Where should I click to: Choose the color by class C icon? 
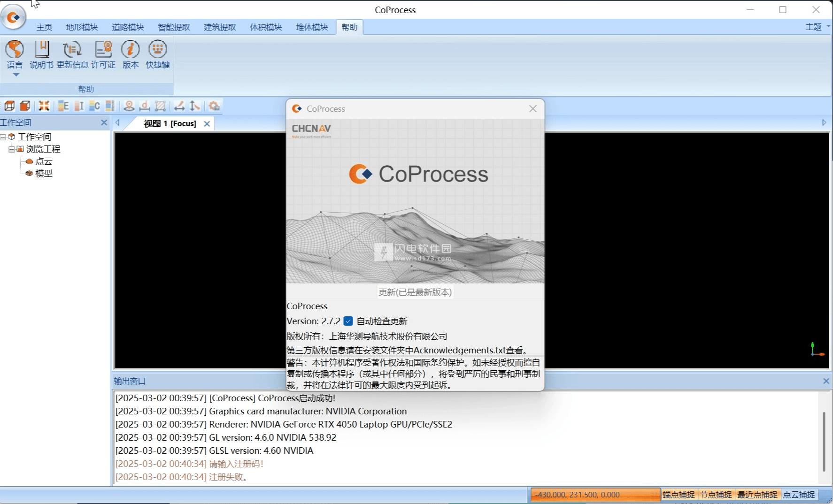pyautogui.click(x=94, y=106)
